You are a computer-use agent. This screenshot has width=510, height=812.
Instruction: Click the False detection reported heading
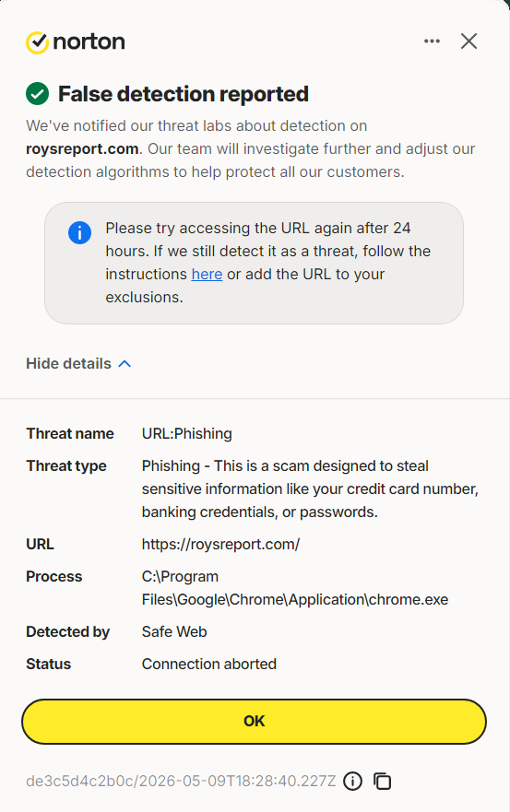(183, 94)
